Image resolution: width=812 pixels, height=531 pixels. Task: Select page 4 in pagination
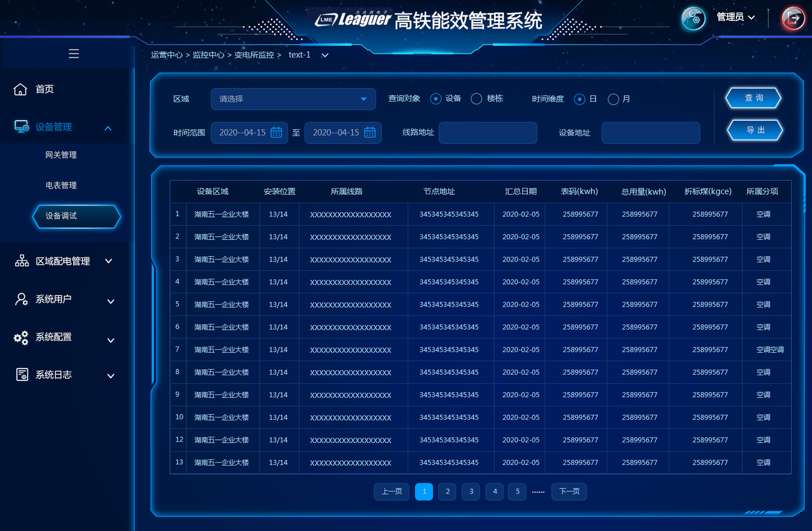495,492
